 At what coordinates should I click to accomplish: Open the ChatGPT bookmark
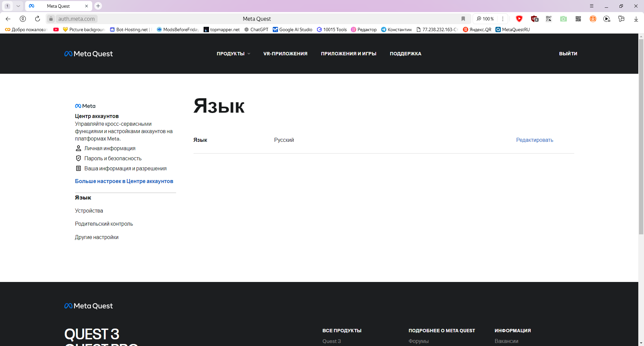click(x=256, y=30)
